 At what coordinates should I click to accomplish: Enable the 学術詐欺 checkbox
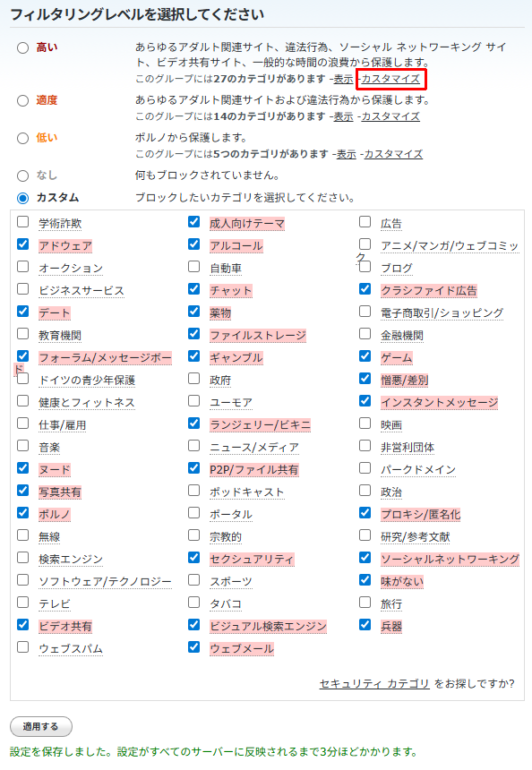(x=22, y=221)
